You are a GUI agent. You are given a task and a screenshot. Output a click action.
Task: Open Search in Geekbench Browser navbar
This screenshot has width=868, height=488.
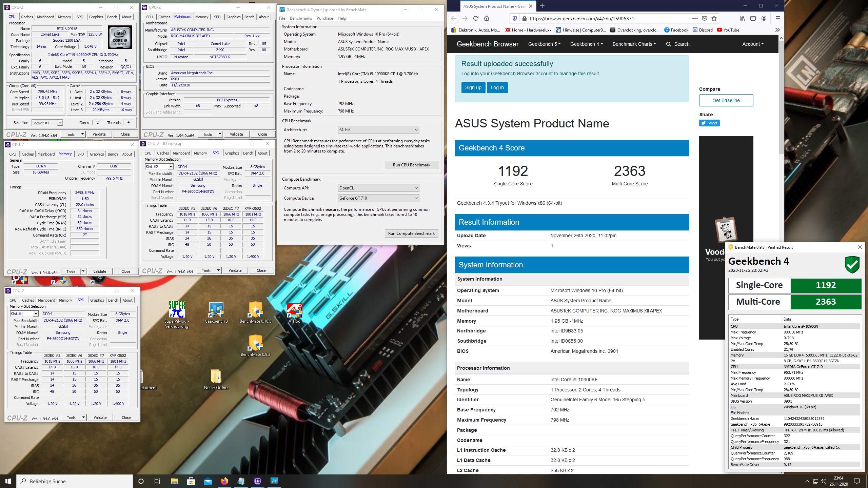[x=678, y=44]
